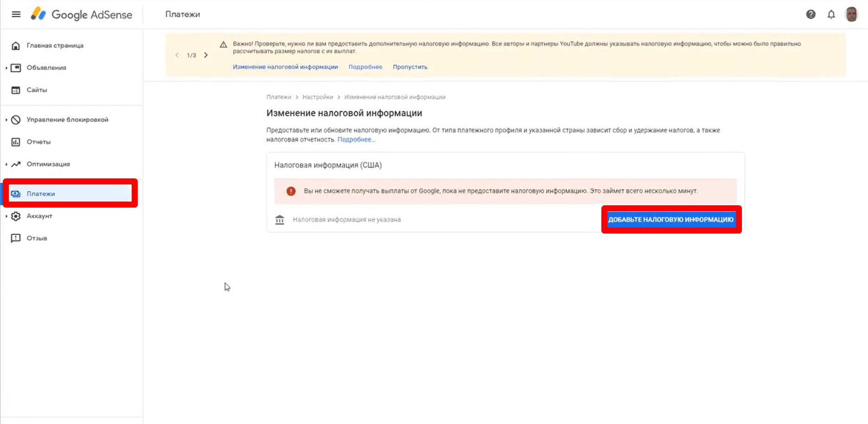
Task: Click ДОБАВЬТЕ НАЛОГОВУЮ ИНФОРМАЦИЮ button
Action: tap(671, 219)
